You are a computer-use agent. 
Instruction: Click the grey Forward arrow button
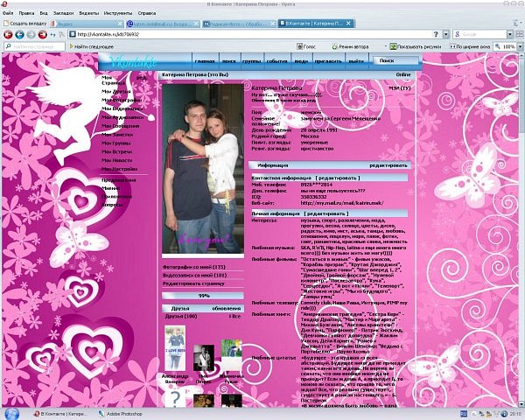[31, 34]
